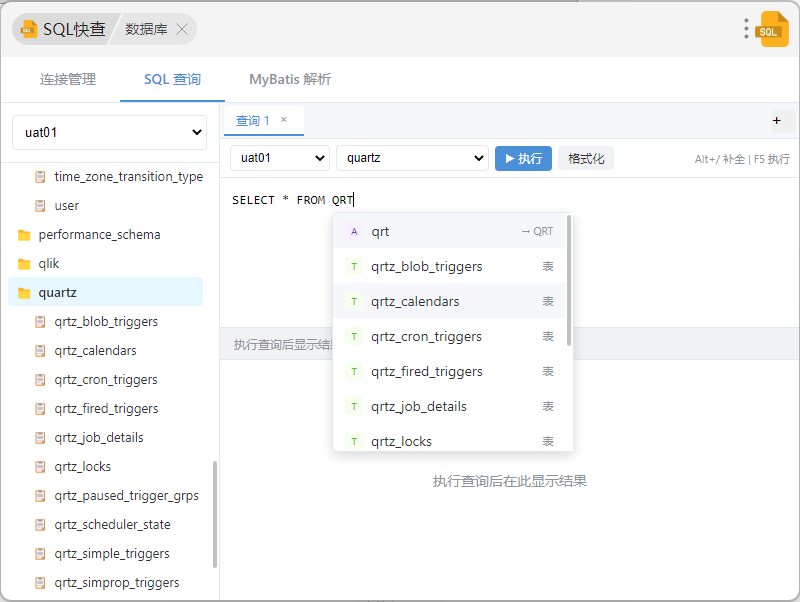Viewport: 800px width, 602px height.
Task: Switch to the 连接管理 tab
Action: point(68,79)
